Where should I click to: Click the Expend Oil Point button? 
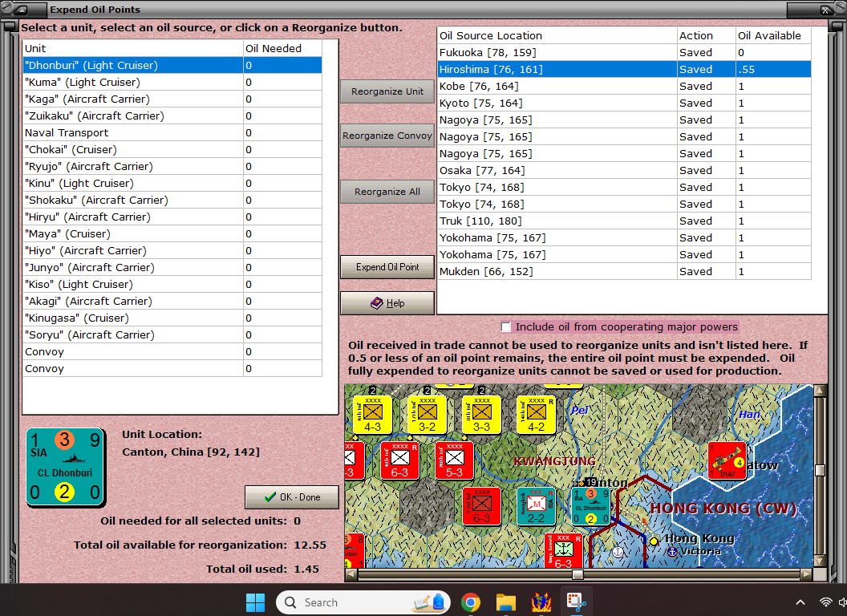coord(387,267)
